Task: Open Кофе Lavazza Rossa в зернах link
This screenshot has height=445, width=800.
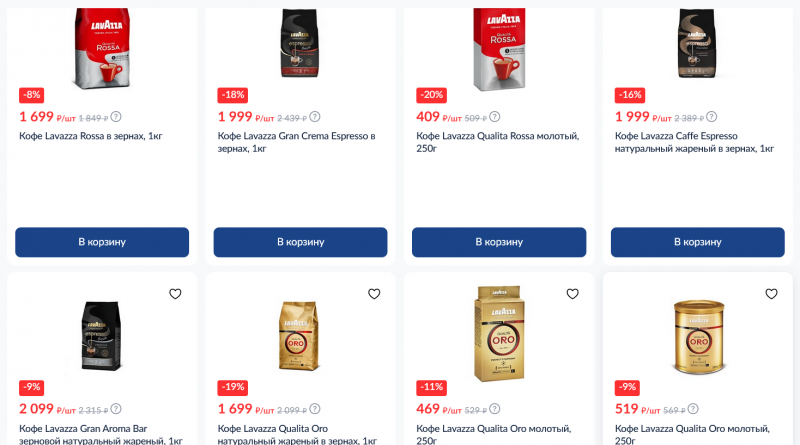Action: pos(91,136)
